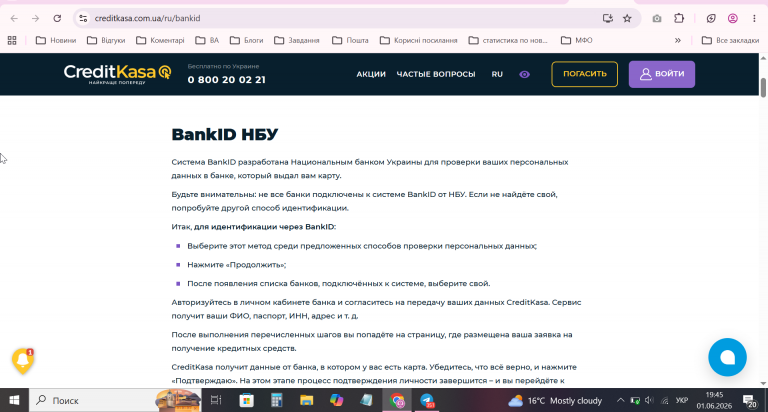Open the Все закладки folder
This screenshot has height=412, width=768.
pyautogui.click(x=730, y=40)
